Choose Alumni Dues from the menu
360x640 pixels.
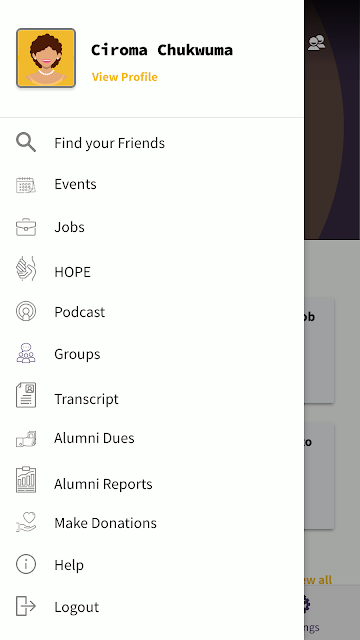pos(152,438)
